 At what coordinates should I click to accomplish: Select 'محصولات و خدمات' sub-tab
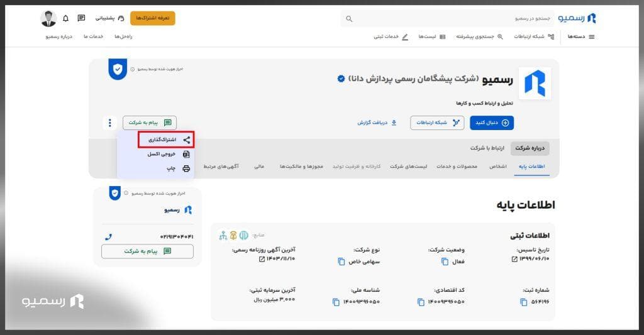[x=457, y=167]
